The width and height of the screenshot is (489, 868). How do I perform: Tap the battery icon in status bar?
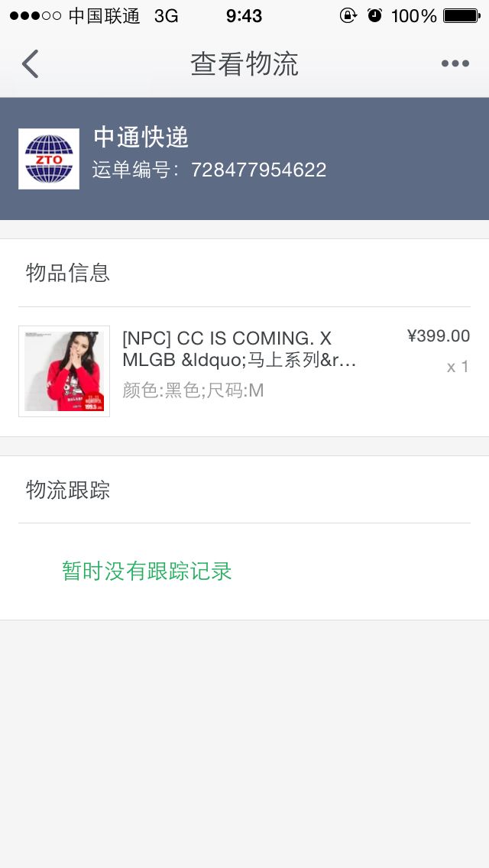(x=461, y=15)
